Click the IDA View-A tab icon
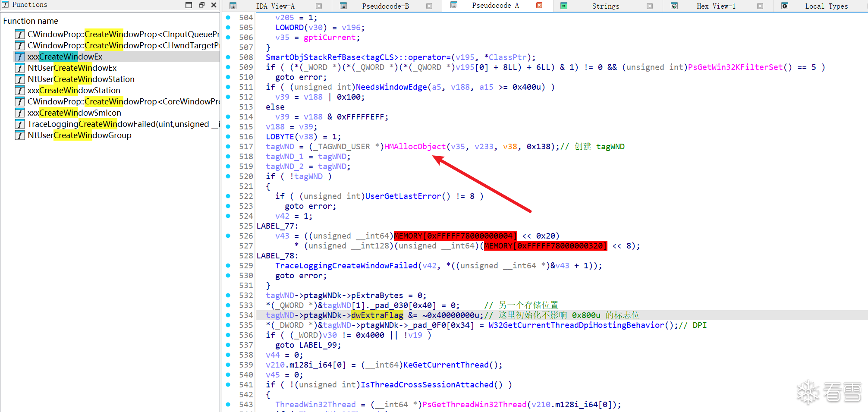 pyautogui.click(x=233, y=6)
